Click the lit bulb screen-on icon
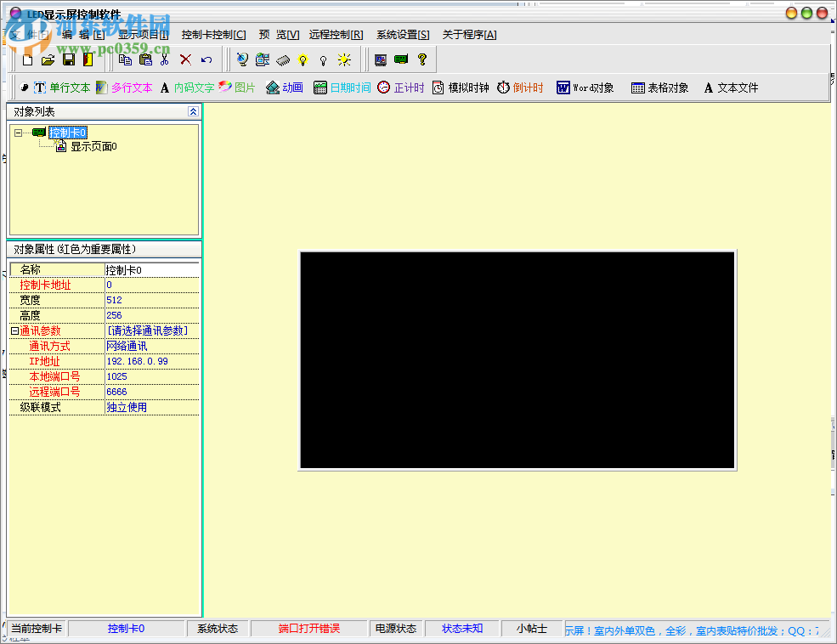 tap(302, 59)
